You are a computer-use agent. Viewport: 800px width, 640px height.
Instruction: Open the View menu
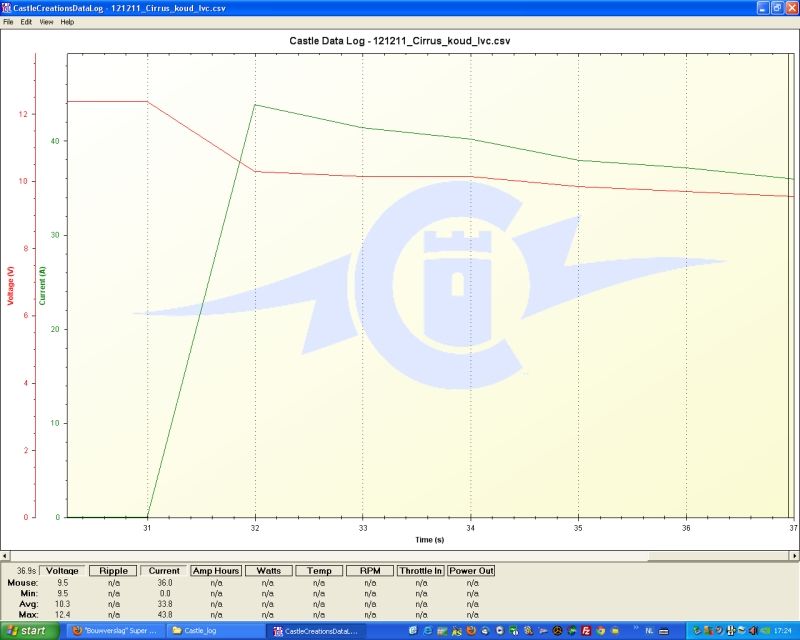(x=46, y=22)
